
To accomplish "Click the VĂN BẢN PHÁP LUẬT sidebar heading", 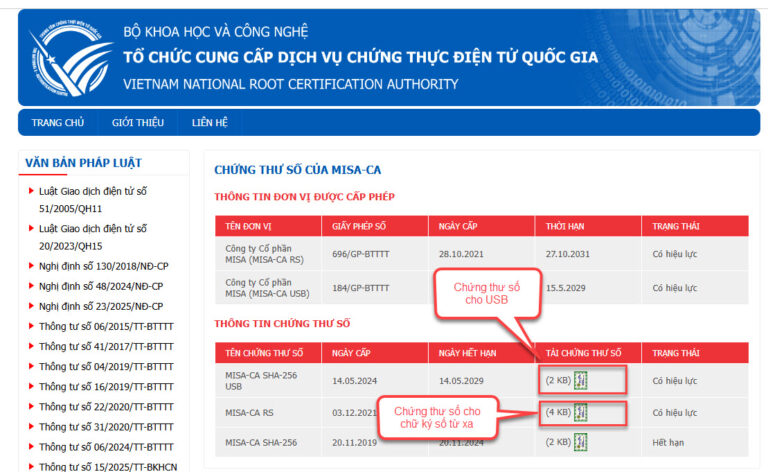I will click(x=83, y=163).
